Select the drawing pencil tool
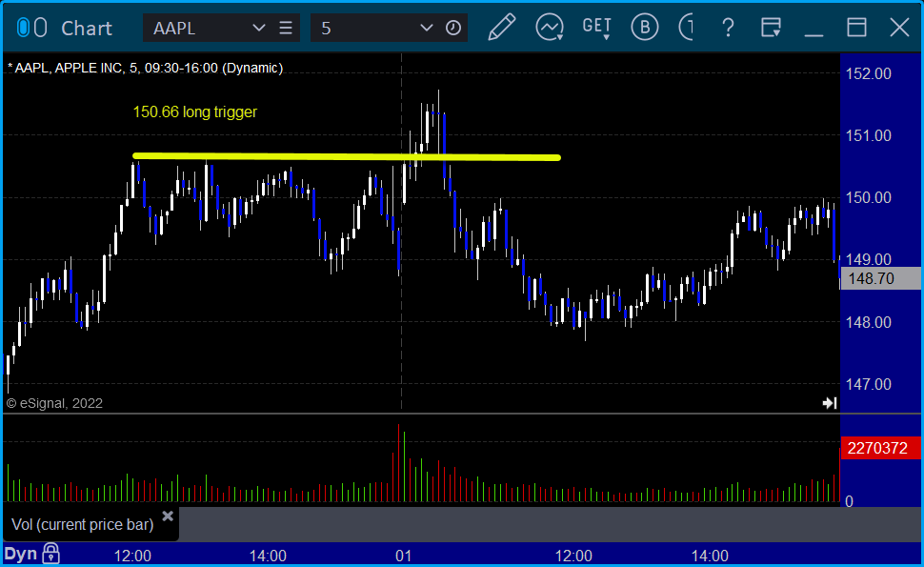Screen dimensions: 924x567 (x=501, y=28)
